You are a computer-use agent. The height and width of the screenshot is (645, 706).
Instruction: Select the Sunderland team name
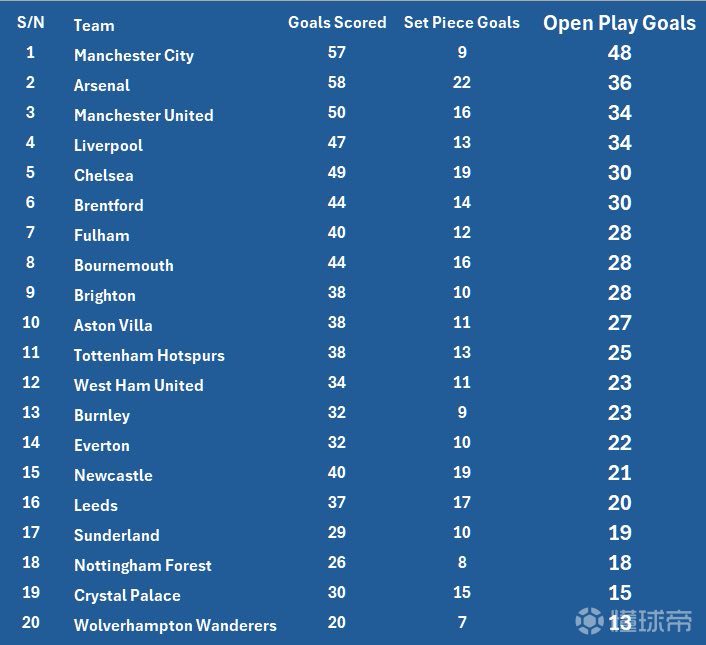(116, 535)
